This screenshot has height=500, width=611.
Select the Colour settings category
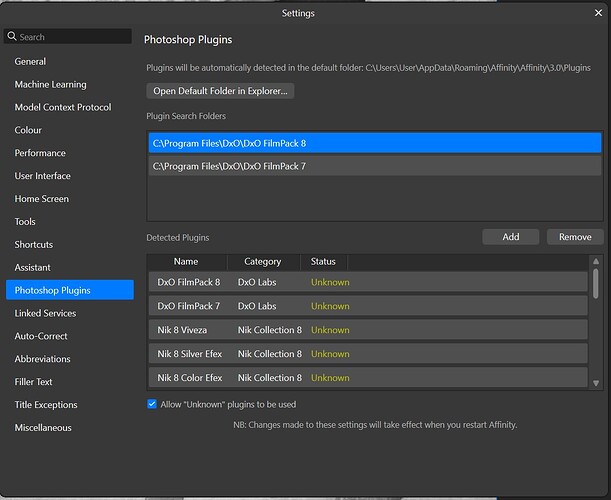click(28, 130)
